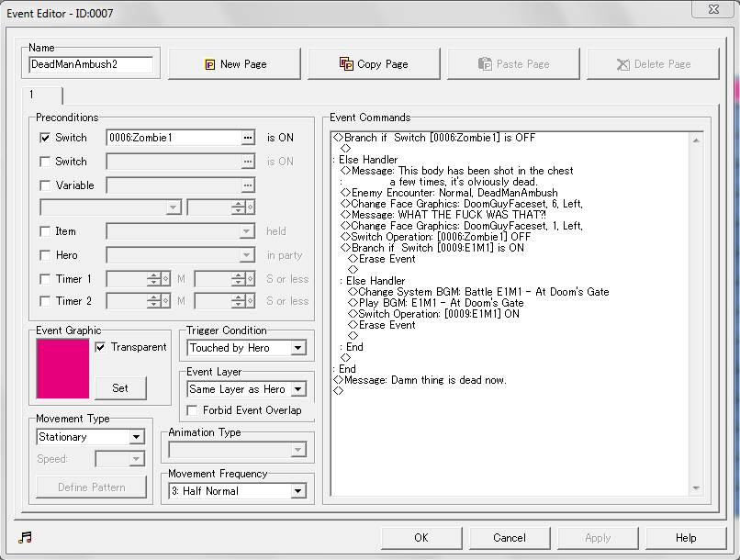Expand the Movement Frequency dropdown
The width and height of the screenshot is (740, 560).
coord(297,491)
